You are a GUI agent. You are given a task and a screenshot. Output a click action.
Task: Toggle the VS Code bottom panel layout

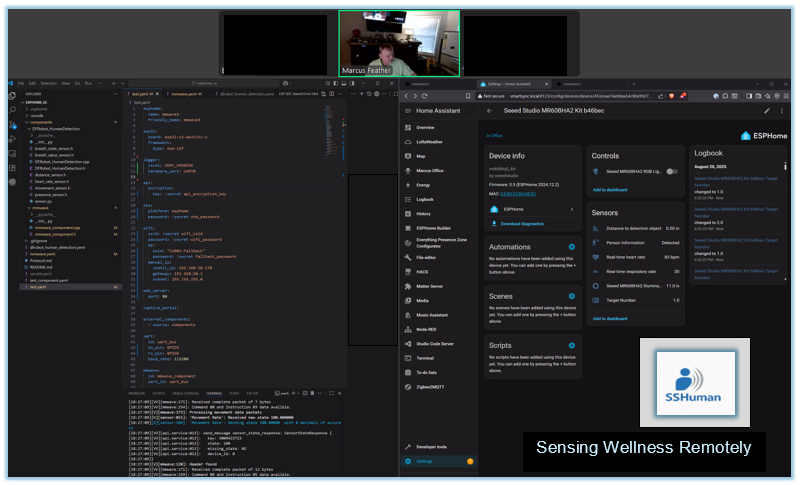coord(344,83)
